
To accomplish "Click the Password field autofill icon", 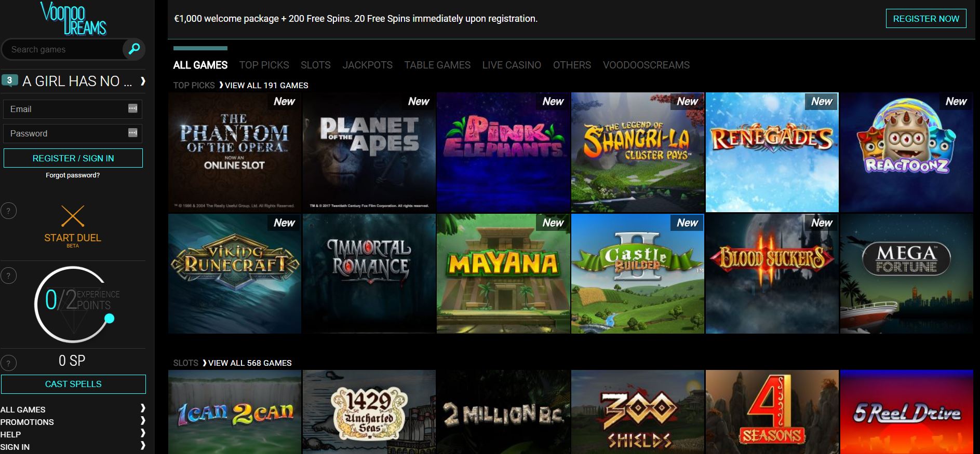I will point(132,133).
